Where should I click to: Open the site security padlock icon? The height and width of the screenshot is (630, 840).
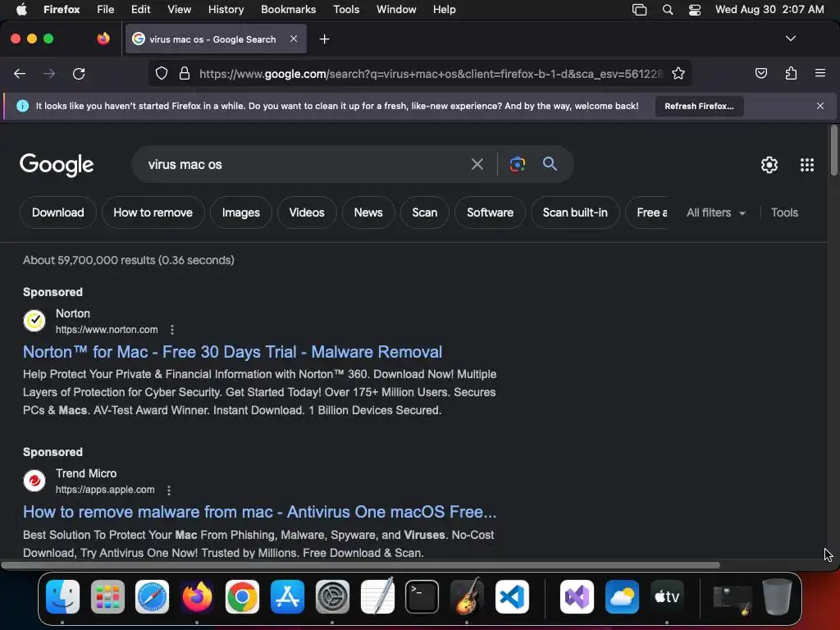click(185, 73)
